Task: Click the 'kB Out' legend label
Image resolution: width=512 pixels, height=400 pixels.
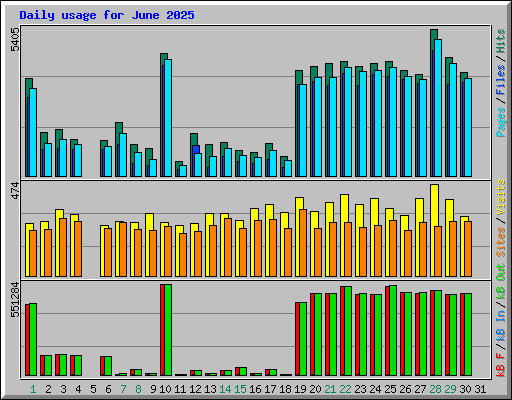Action: pyautogui.click(x=501, y=282)
